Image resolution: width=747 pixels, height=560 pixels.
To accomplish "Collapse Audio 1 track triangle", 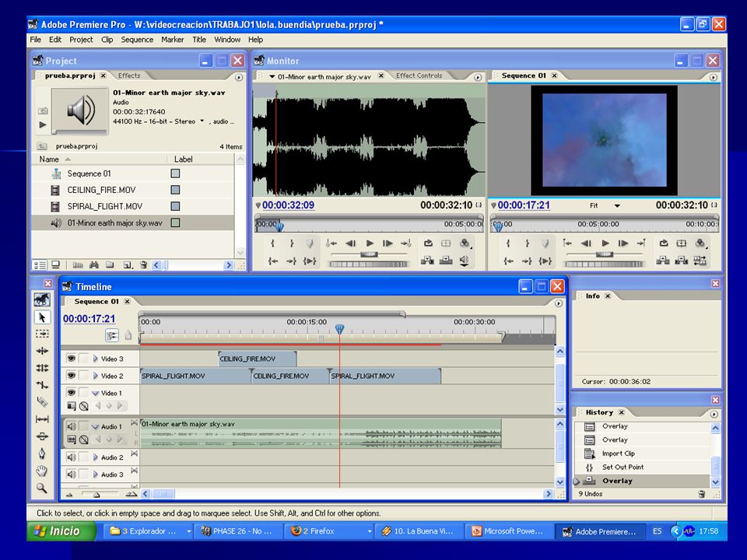I will point(95,427).
